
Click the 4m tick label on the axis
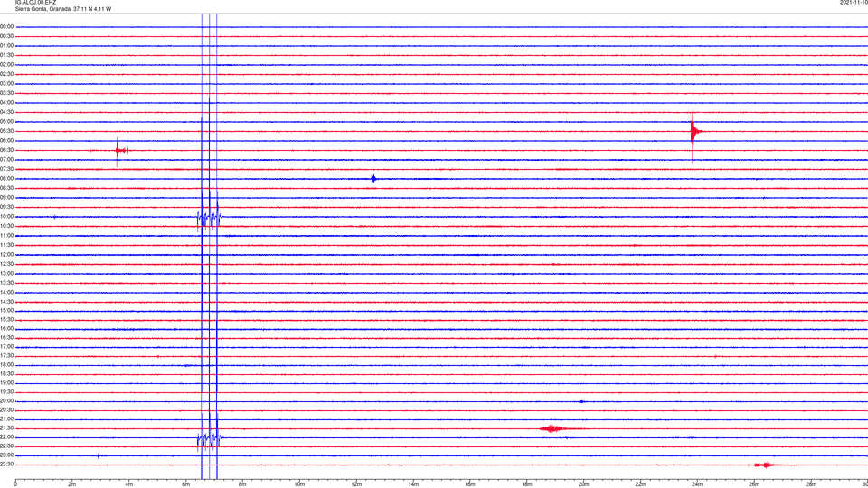[x=129, y=484]
